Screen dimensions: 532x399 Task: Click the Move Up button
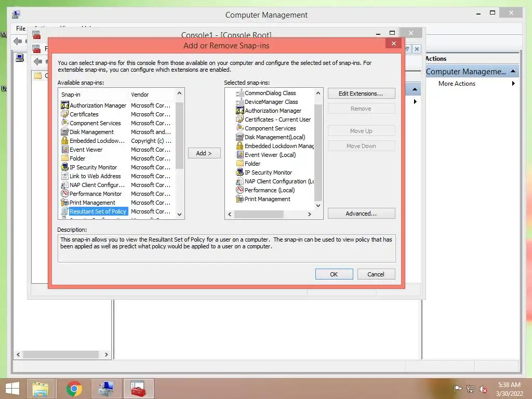362,131
